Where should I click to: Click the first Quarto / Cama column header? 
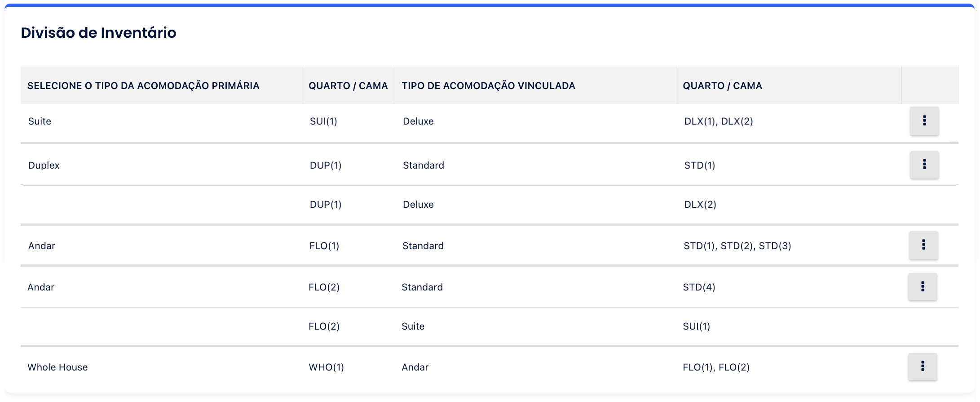click(348, 85)
